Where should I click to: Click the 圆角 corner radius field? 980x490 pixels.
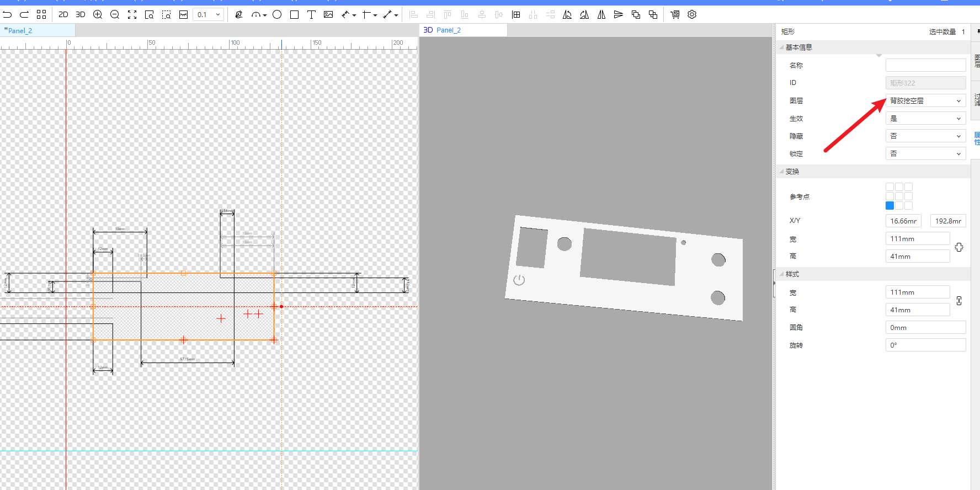925,327
